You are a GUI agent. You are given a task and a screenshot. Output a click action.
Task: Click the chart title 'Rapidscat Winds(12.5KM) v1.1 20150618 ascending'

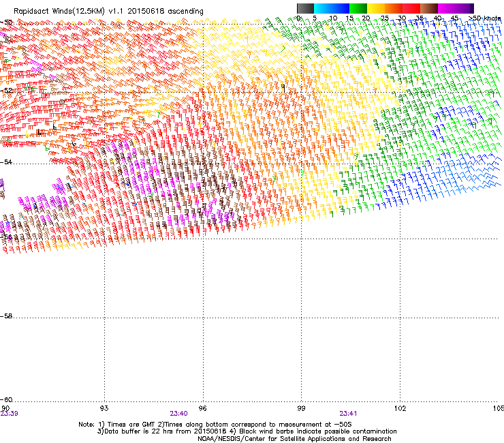[108, 12]
